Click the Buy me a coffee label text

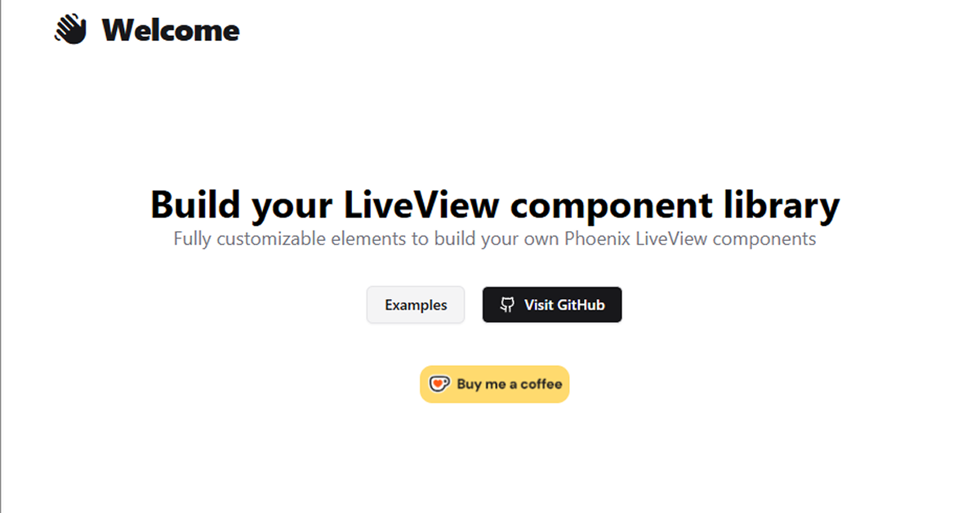tap(510, 384)
